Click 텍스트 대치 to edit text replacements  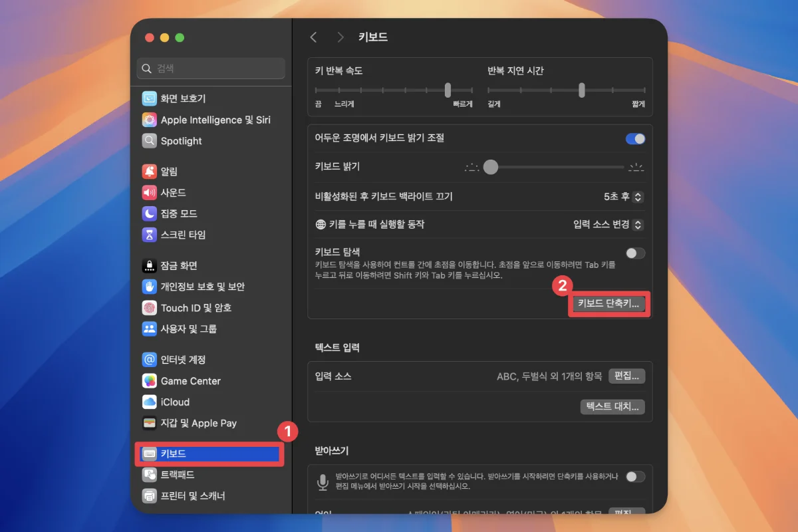pyautogui.click(x=612, y=407)
